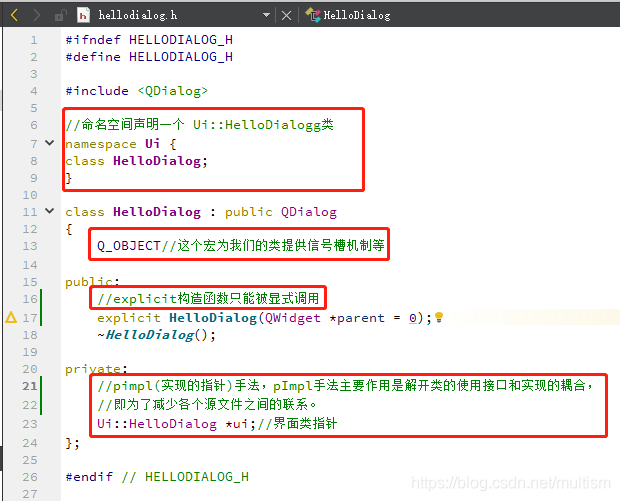Click the closing brace on line 9
This screenshot has width=620, height=501.
(x=69, y=178)
